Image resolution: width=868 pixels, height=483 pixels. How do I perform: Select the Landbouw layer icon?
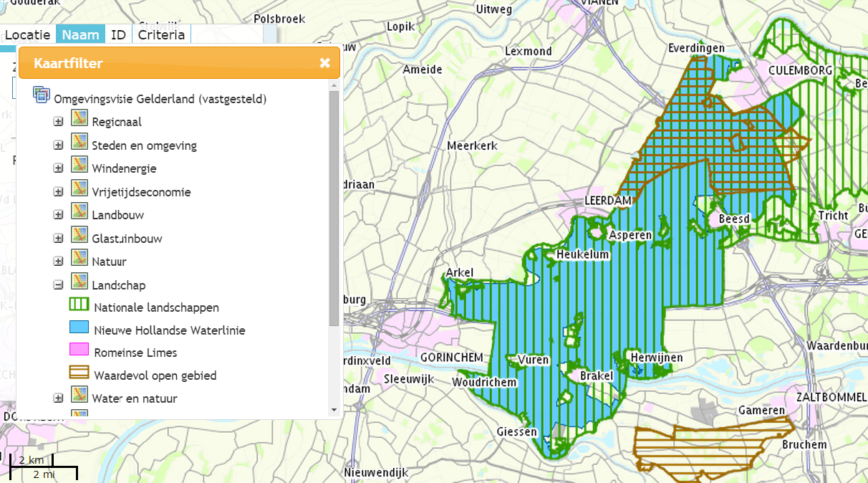pyautogui.click(x=79, y=214)
